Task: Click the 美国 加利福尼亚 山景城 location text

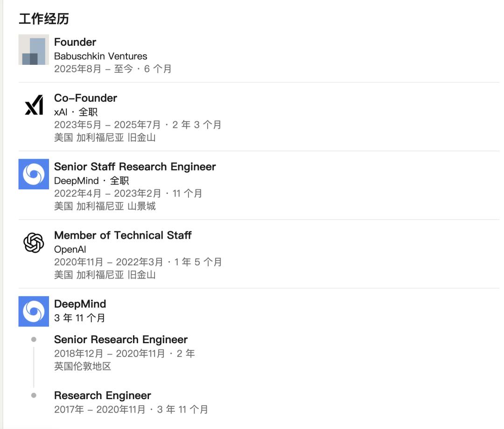Action: pyautogui.click(x=105, y=206)
